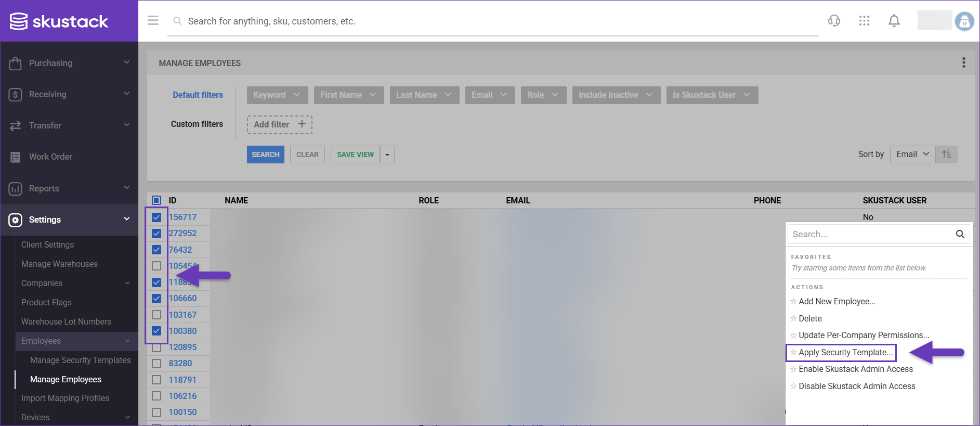Toggle the select-all header checkbox

point(156,200)
